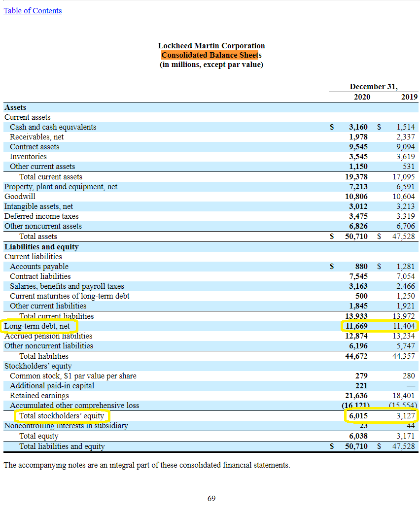Select the Assets section header row
Viewport: 420px width, 510px height.
tap(14, 107)
